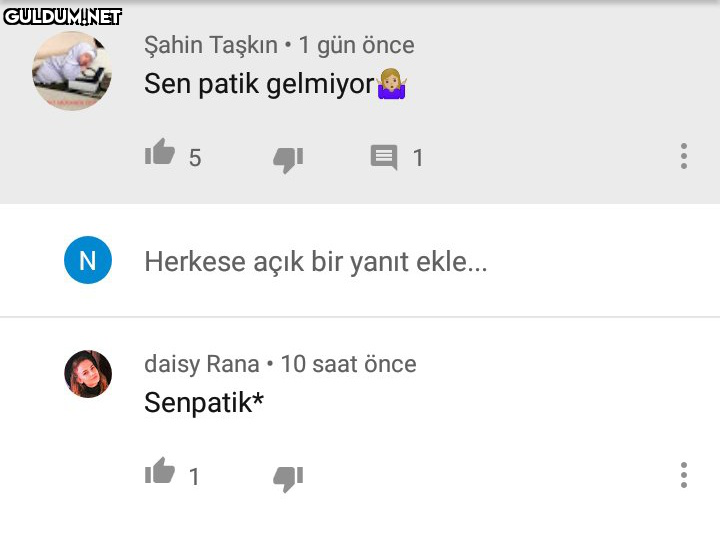Click the '10 saat önce' timestamp
The height and width of the screenshot is (553, 720).
coord(348,364)
